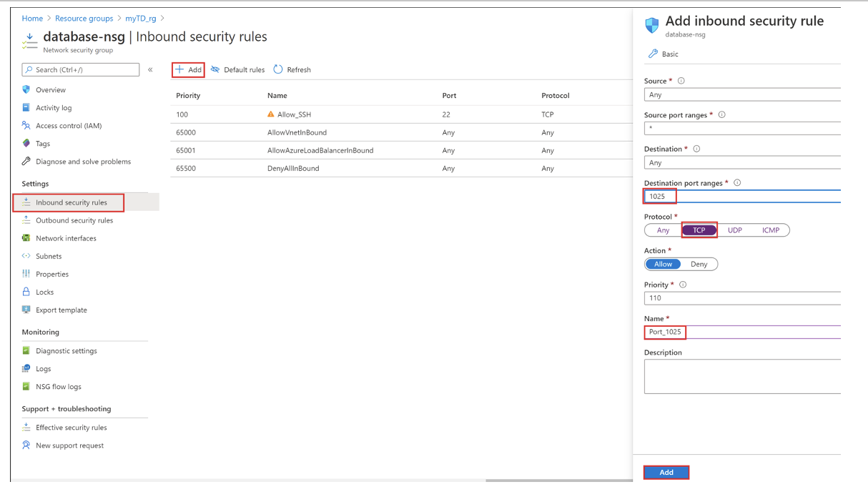Click the Properties bars icon

click(26, 274)
